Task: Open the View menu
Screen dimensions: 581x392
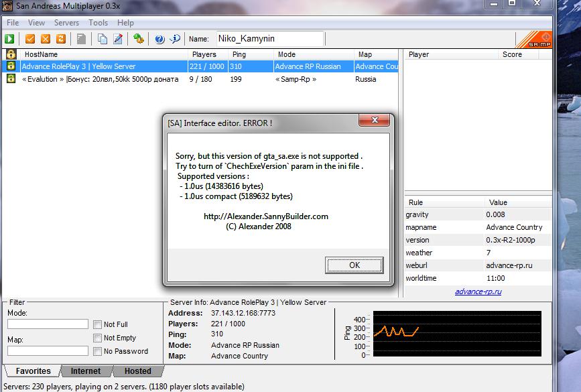Action: point(36,23)
